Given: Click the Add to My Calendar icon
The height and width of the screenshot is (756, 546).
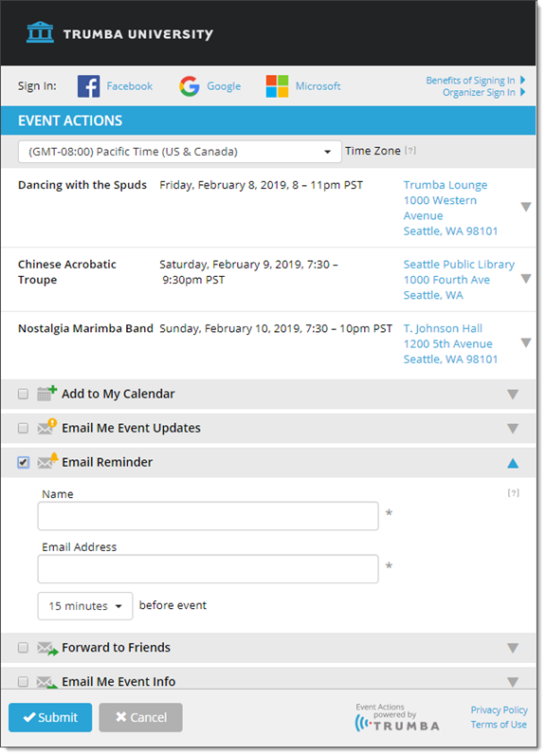Looking at the screenshot, I should [x=46, y=394].
